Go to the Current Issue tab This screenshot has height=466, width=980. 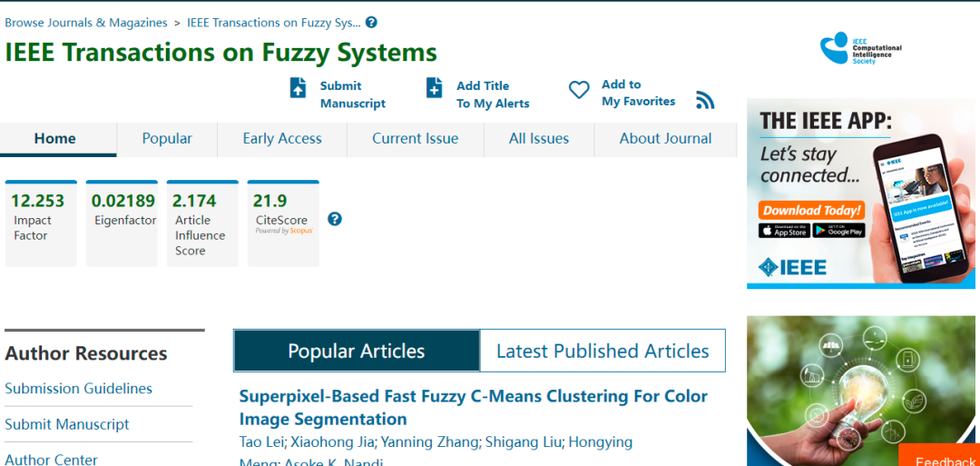pyautogui.click(x=415, y=139)
